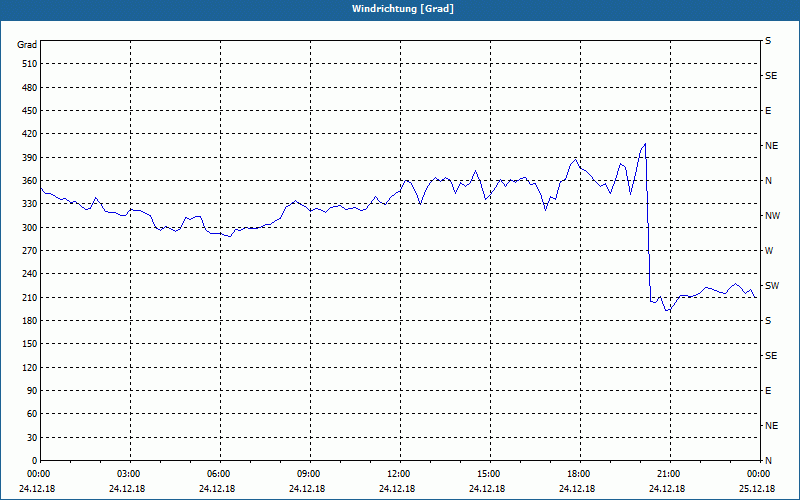Select the W compass label

pyautogui.click(x=769, y=251)
